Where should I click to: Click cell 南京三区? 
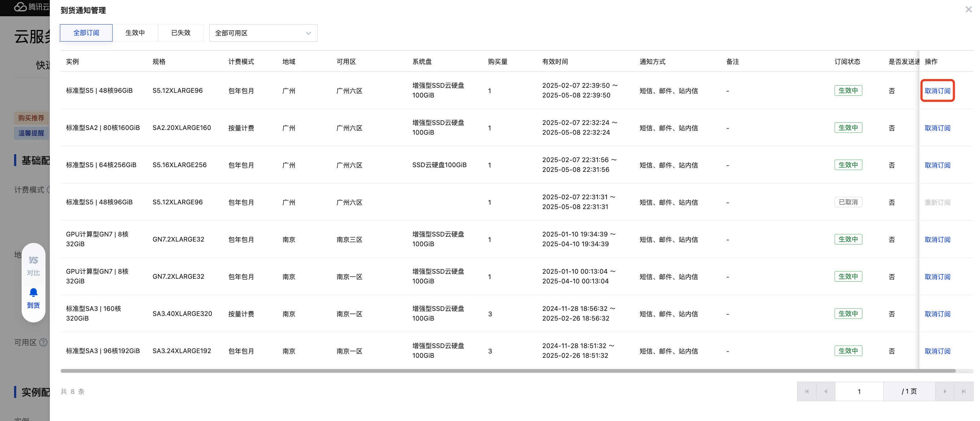point(349,239)
